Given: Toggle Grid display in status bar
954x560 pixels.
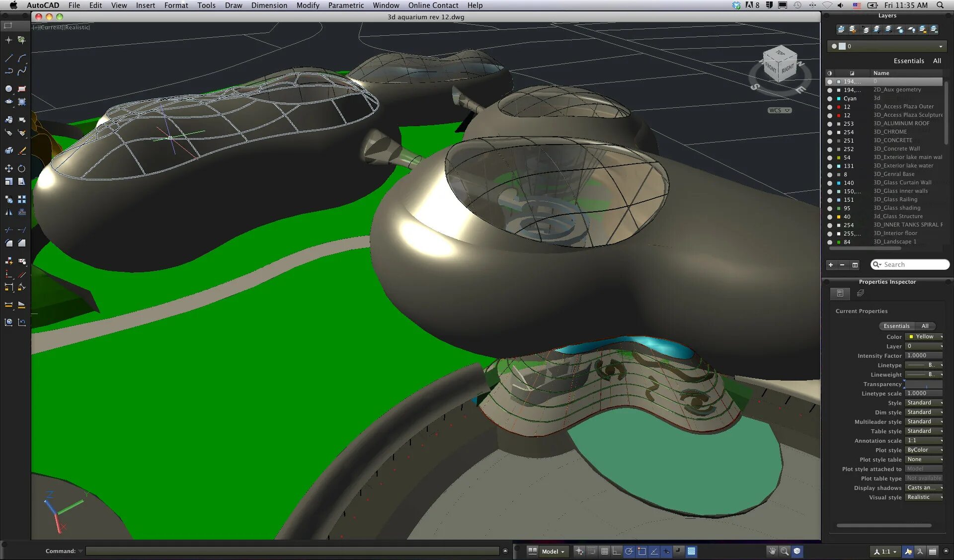Looking at the screenshot, I should [605, 551].
